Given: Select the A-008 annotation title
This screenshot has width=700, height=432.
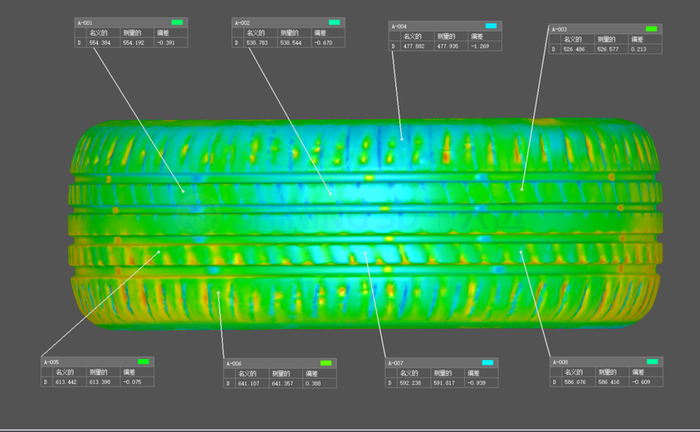Looking at the screenshot, I should tap(560, 362).
